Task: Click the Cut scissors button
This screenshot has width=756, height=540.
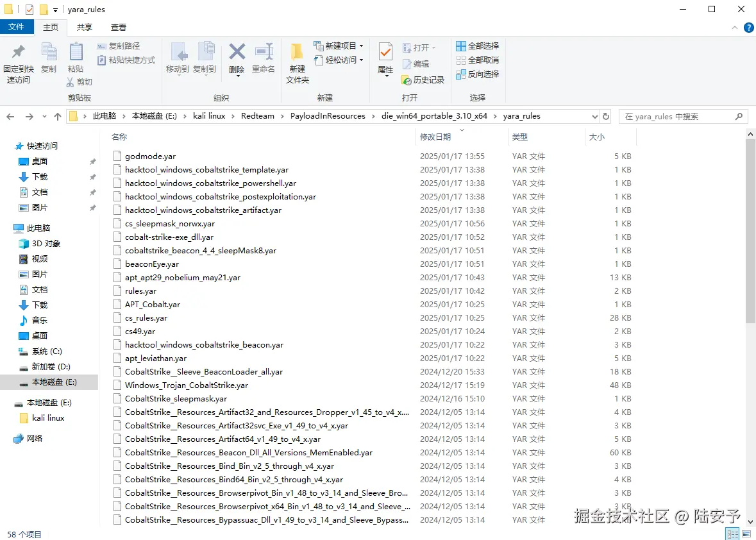Action: pos(80,82)
